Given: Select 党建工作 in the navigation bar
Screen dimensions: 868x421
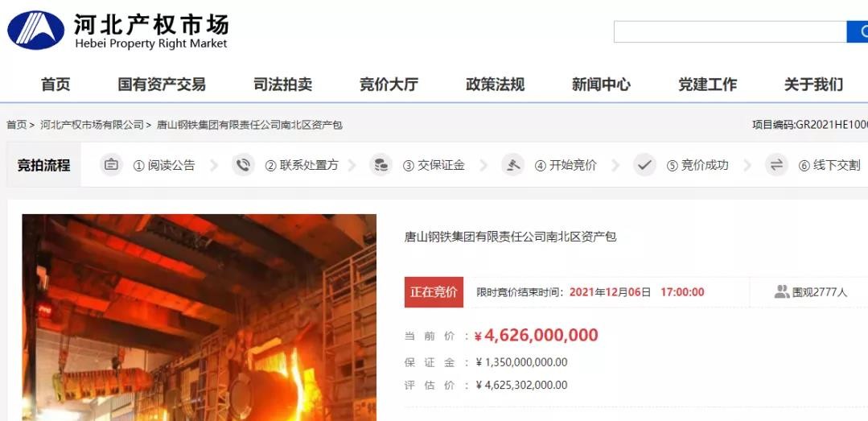Looking at the screenshot, I should pos(707,85).
